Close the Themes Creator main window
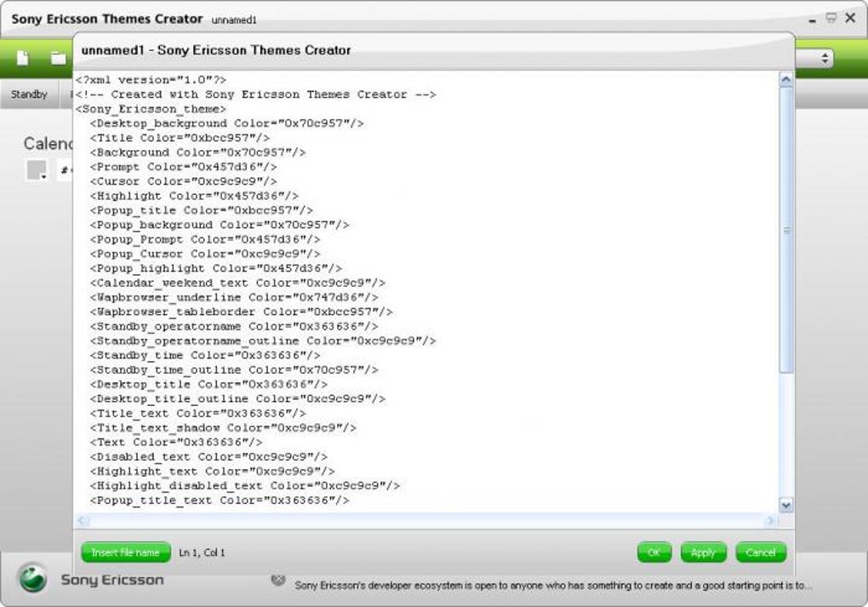 pyautogui.click(x=850, y=18)
